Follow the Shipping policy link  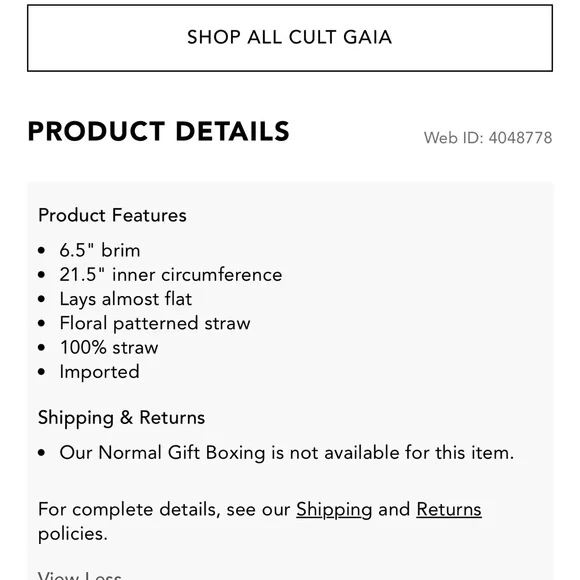point(334,510)
